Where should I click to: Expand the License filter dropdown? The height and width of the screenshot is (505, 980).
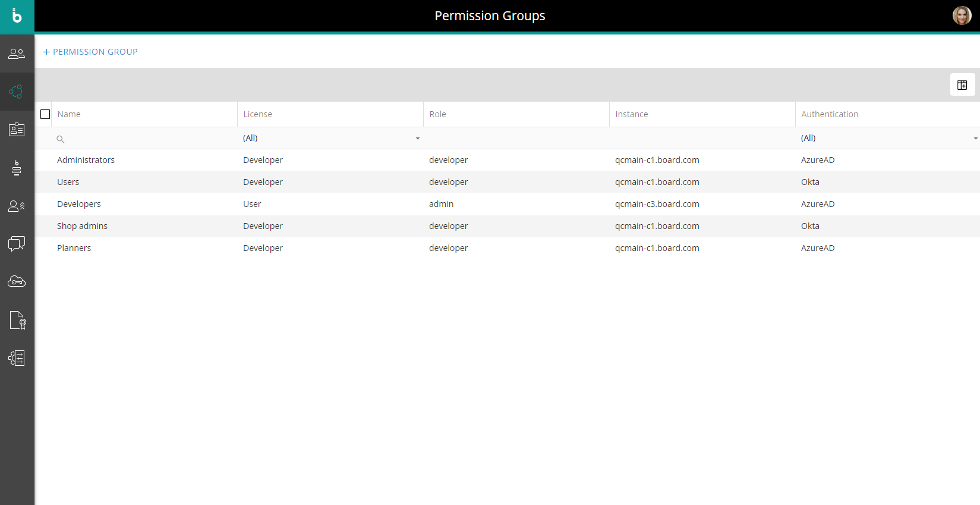coord(417,139)
